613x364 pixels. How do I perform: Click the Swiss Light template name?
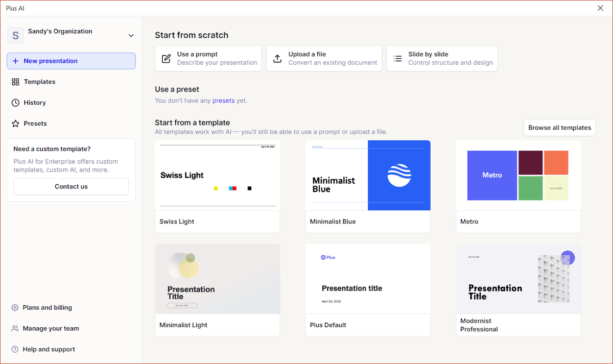(177, 222)
